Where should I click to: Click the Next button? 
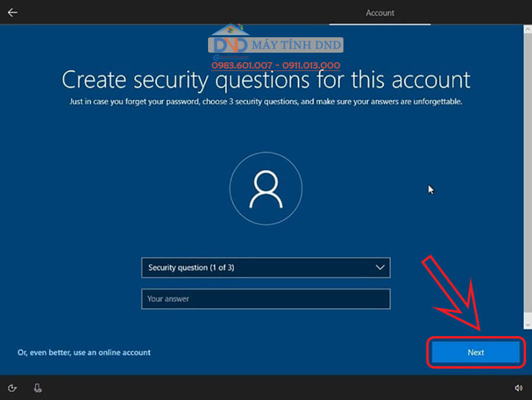[x=476, y=353]
